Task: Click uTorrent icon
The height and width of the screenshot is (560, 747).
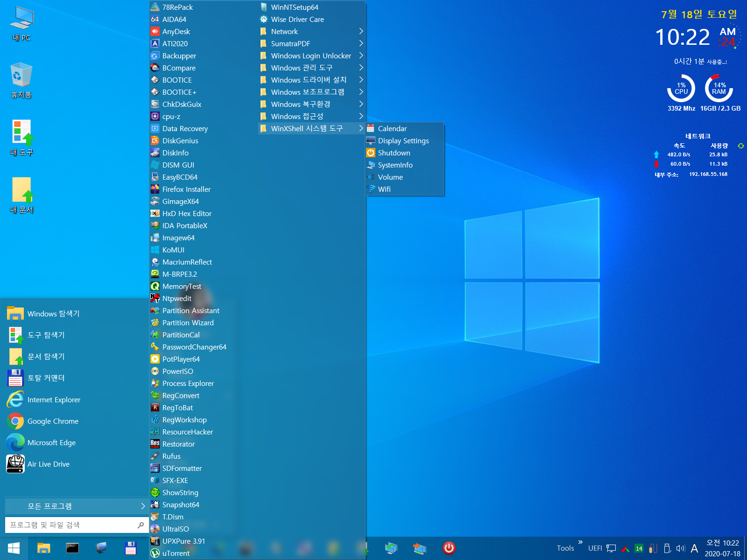Action: (155, 553)
